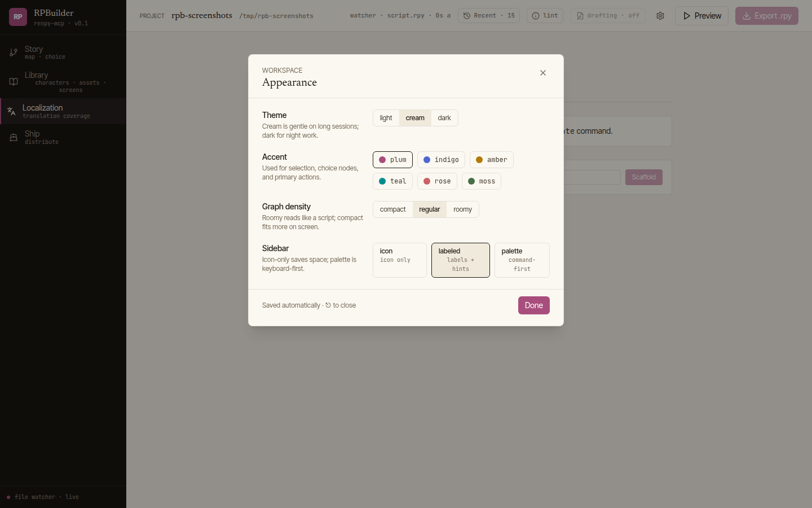Click the RP logo badge

(18, 17)
